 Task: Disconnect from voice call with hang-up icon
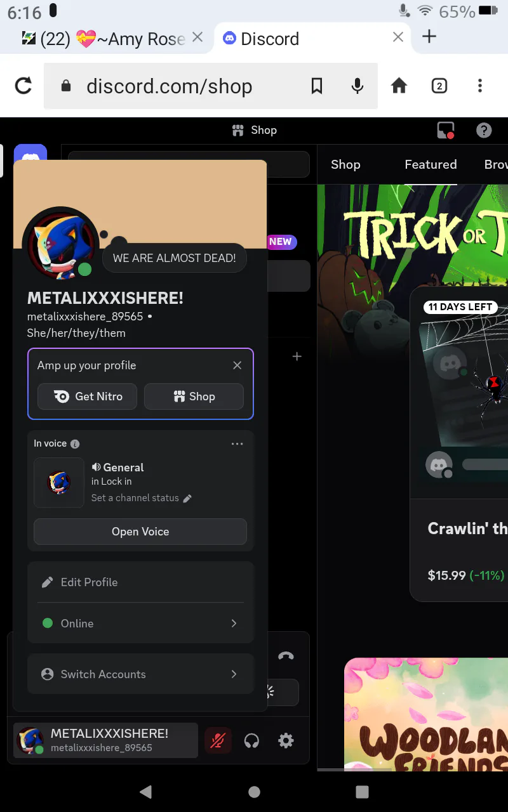(286, 656)
